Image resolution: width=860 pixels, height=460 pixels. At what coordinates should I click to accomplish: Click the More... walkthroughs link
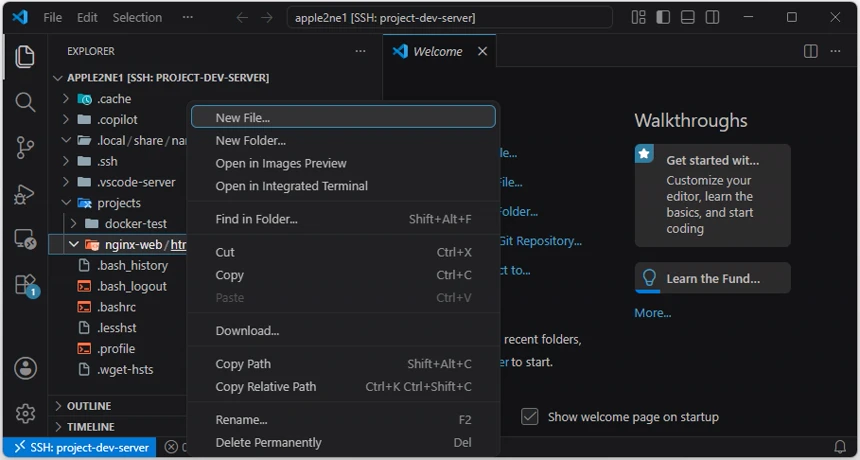[653, 313]
